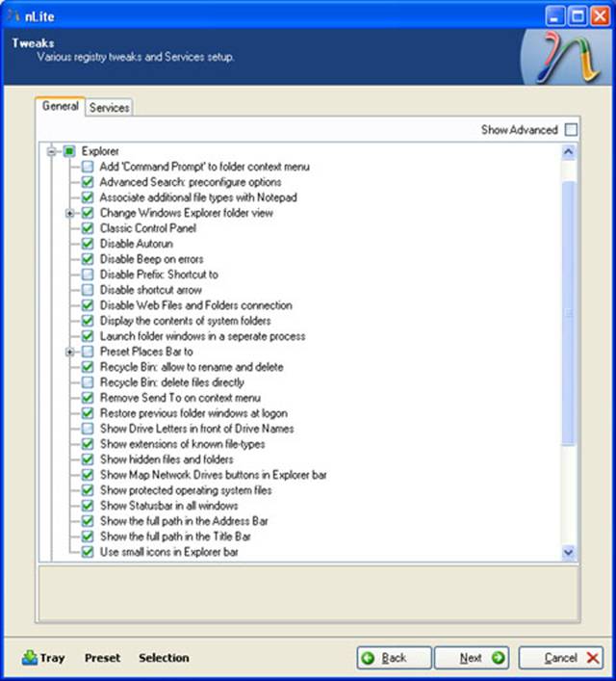The height and width of the screenshot is (681, 616).
Task: Click green arrow icon on Back button
Action: coord(370,658)
